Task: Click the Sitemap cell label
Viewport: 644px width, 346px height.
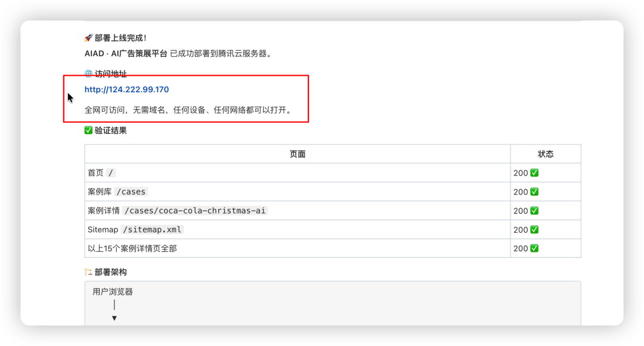Action: click(x=103, y=230)
